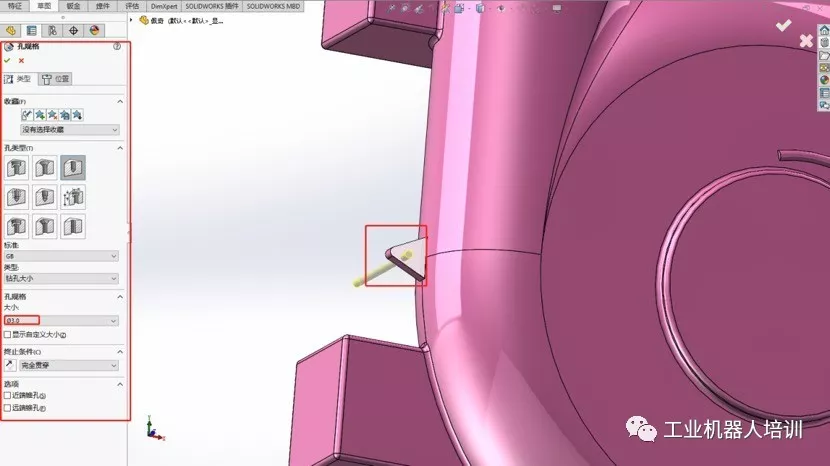Switch to the 位置 tab
Viewport: 830px width, 466px height.
[x=56, y=79]
